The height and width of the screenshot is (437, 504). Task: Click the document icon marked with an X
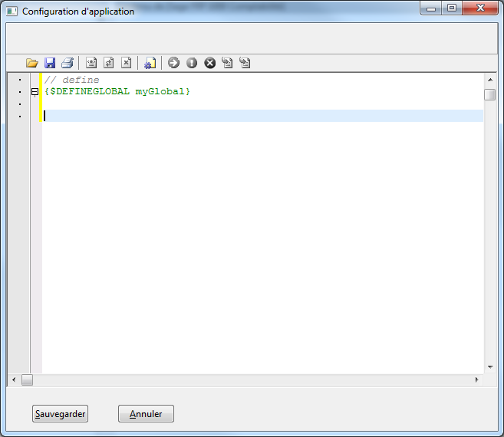pos(127,63)
